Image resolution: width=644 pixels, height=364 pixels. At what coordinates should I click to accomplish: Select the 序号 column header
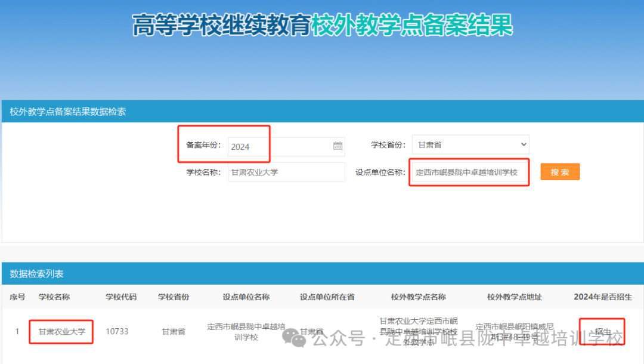tap(17, 297)
